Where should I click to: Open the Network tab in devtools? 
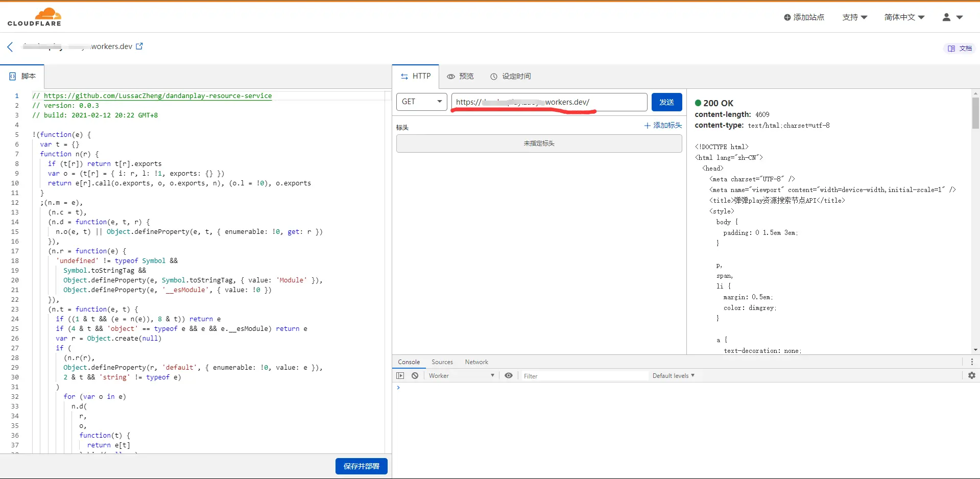click(476, 362)
